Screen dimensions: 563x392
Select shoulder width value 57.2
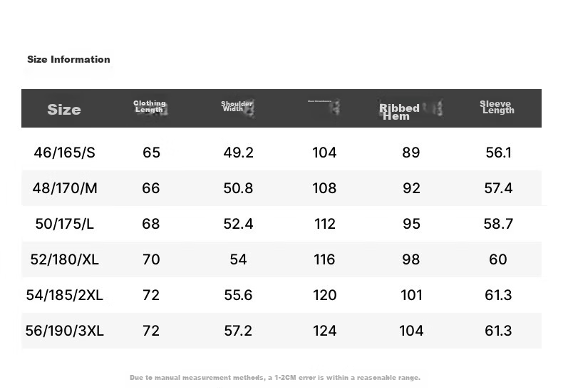click(x=238, y=331)
